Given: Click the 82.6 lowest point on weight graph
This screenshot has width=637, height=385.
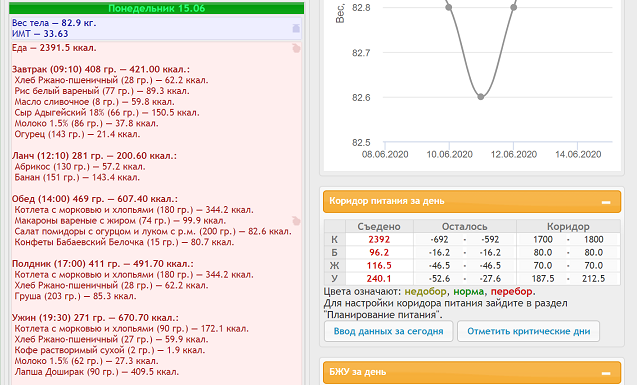Looking at the screenshot, I should [x=481, y=97].
